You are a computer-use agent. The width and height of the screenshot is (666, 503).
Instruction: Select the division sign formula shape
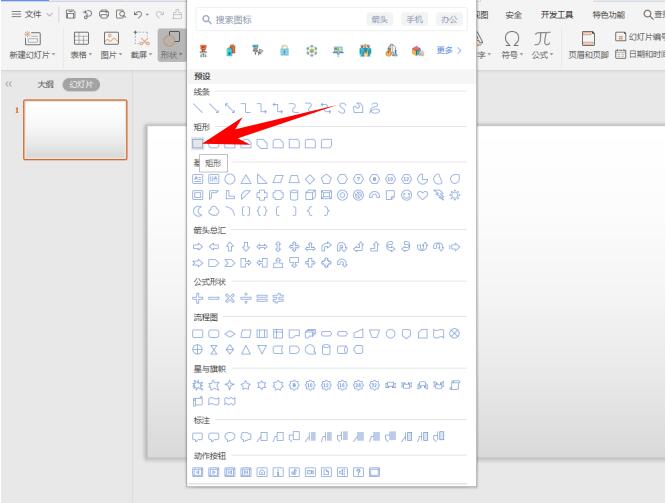pos(246,298)
